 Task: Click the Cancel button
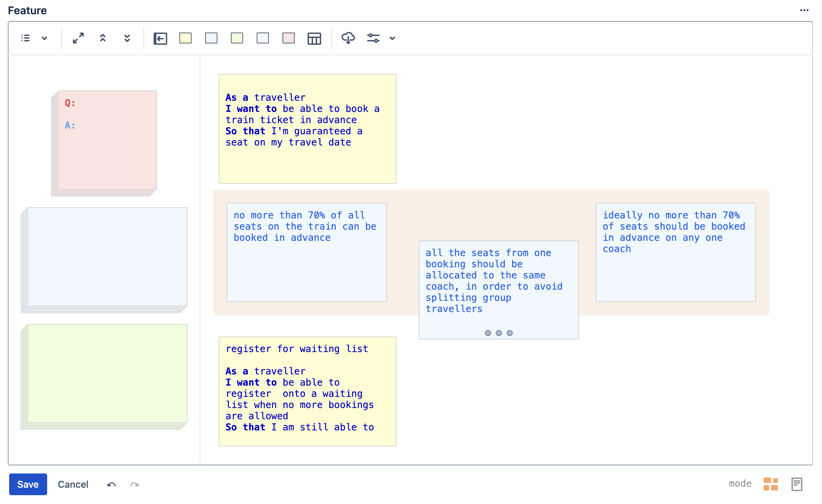click(73, 484)
